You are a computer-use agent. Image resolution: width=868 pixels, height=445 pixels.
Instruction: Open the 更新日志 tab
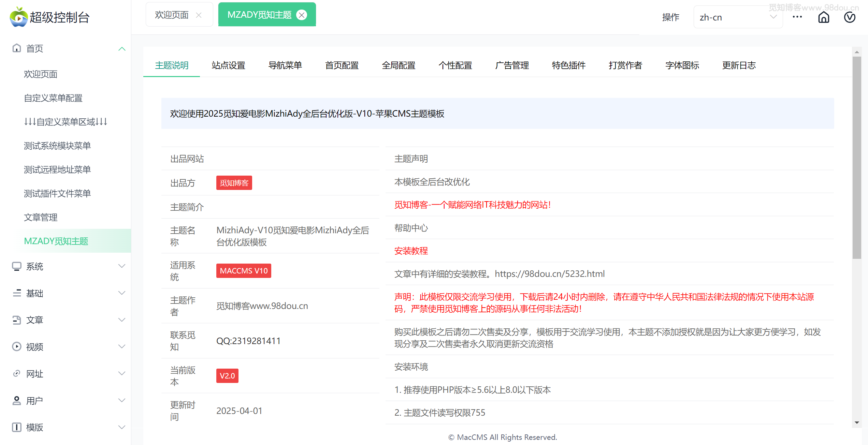(x=739, y=65)
